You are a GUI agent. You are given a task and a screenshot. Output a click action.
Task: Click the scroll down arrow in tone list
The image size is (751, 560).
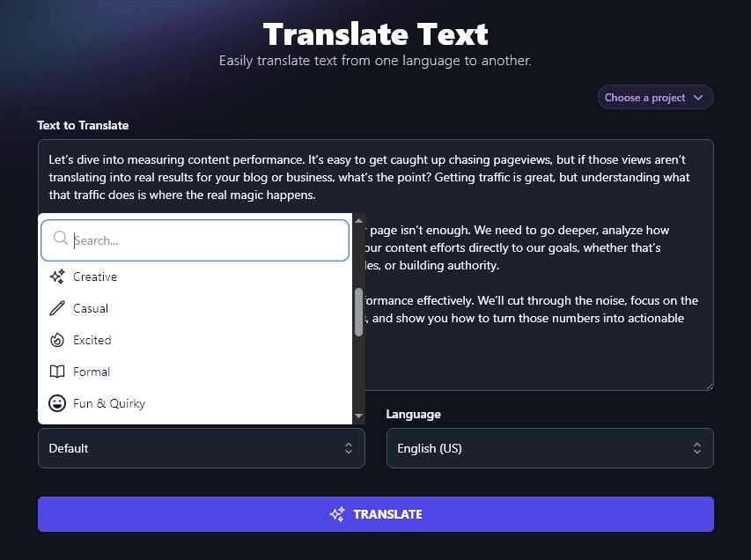click(358, 416)
